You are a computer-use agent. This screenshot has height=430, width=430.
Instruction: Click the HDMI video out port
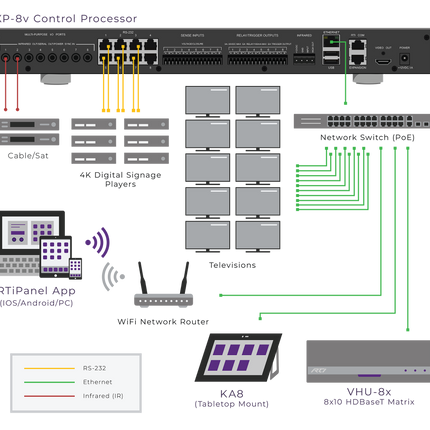pyautogui.click(x=383, y=62)
